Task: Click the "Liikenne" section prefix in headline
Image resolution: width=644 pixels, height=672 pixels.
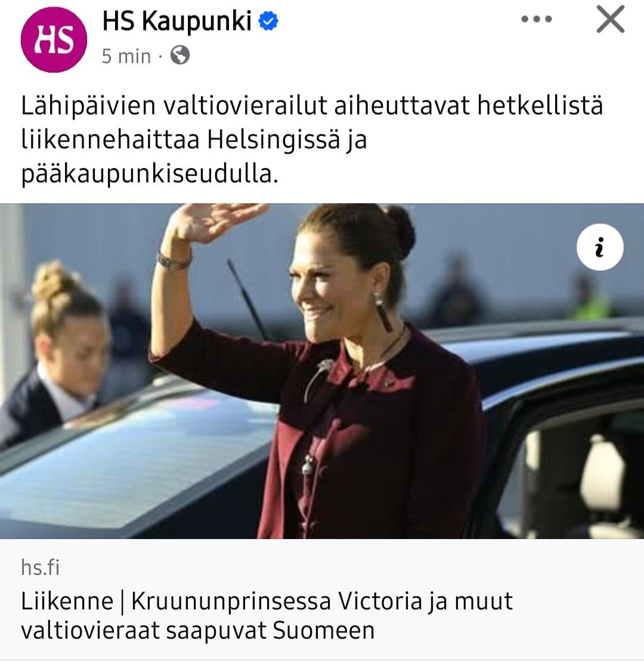Action: pos(67,601)
